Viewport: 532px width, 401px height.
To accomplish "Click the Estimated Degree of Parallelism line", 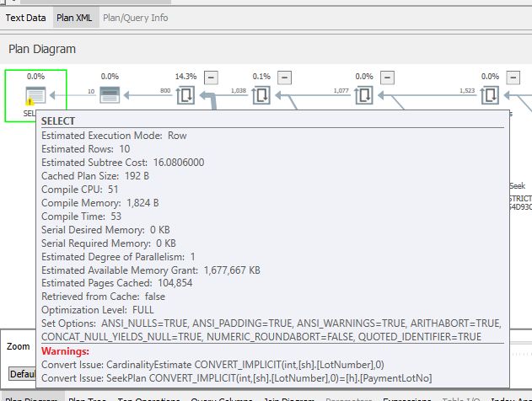I will (118, 257).
